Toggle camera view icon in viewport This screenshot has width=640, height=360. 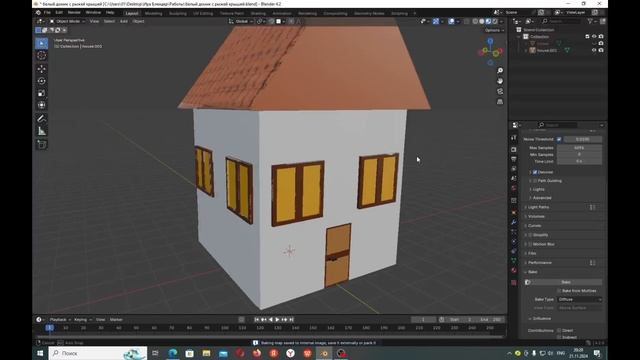click(500, 91)
